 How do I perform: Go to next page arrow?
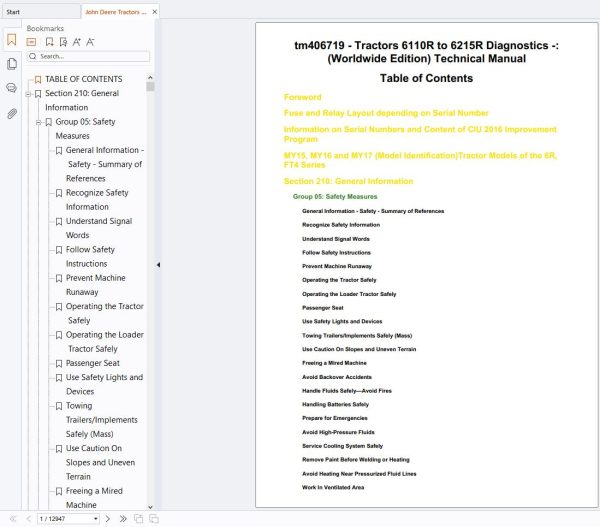(108, 519)
